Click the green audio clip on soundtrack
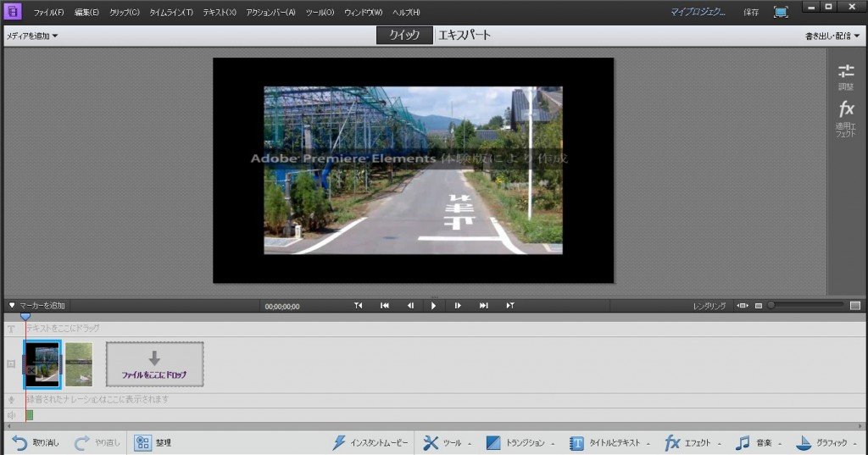The width and height of the screenshot is (868, 455). tap(30, 414)
